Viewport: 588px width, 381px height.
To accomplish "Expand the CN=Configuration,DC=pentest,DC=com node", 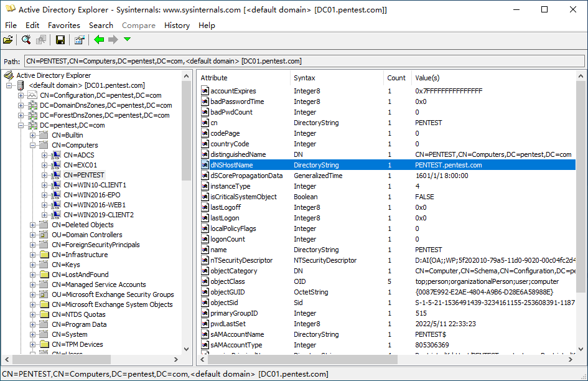I will (21, 95).
